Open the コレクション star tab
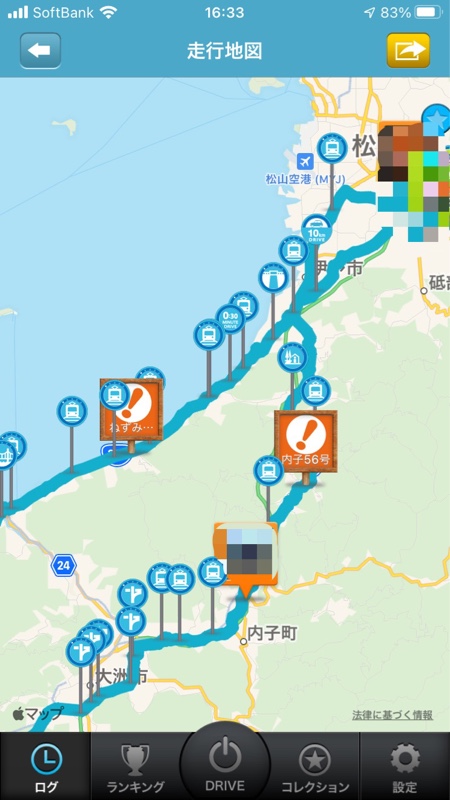Image resolution: width=450 pixels, height=800 pixels. [315, 767]
